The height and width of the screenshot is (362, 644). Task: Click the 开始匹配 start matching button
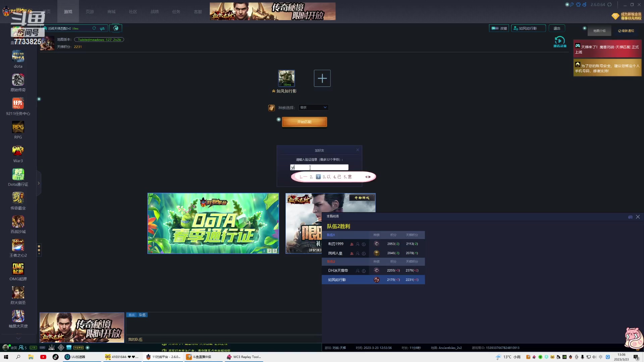click(x=304, y=122)
